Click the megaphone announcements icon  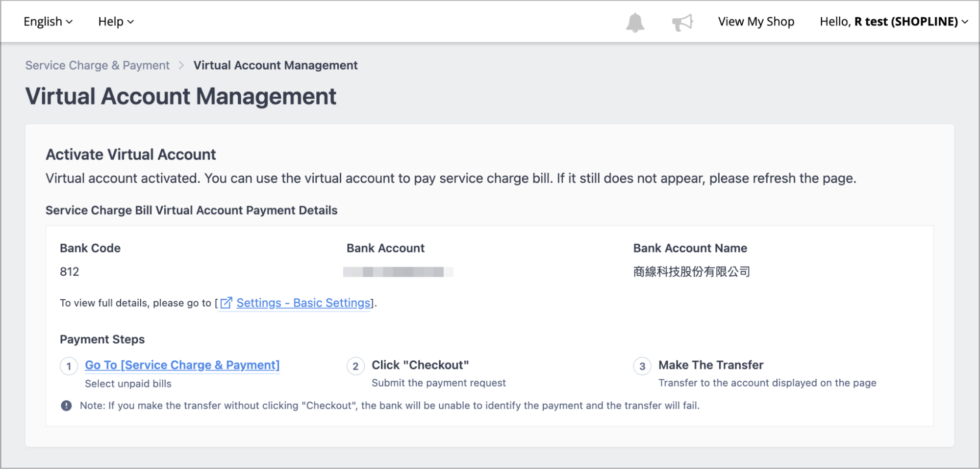pos(682,22)
